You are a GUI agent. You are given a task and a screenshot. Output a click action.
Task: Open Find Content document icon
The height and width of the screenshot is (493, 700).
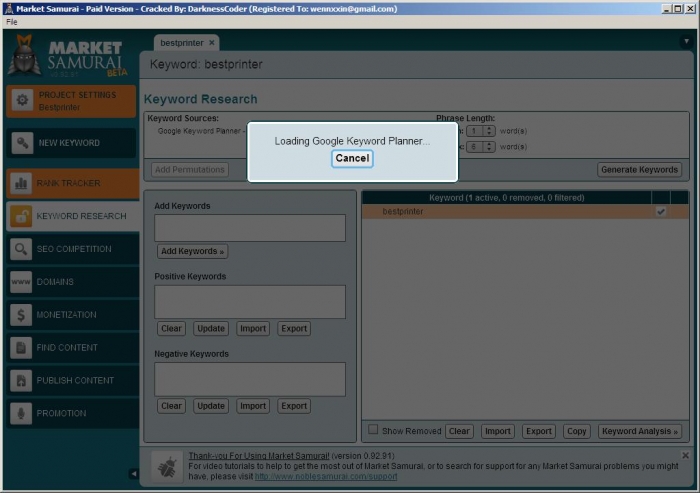(21, 347)
